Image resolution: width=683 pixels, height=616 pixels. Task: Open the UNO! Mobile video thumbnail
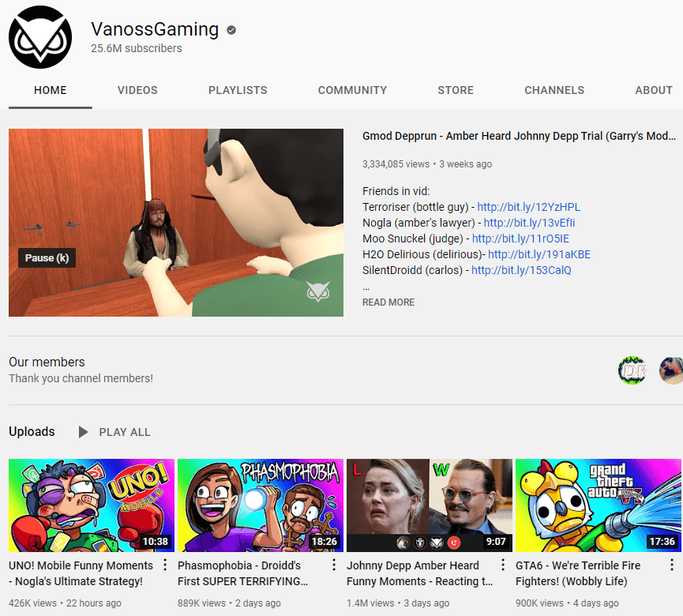(x=92, y=505)
